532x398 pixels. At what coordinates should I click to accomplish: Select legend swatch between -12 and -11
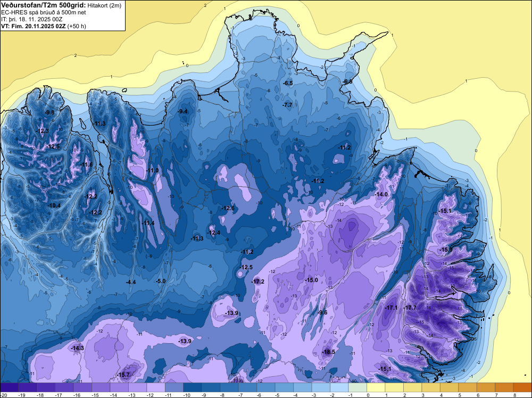[156, 387]
